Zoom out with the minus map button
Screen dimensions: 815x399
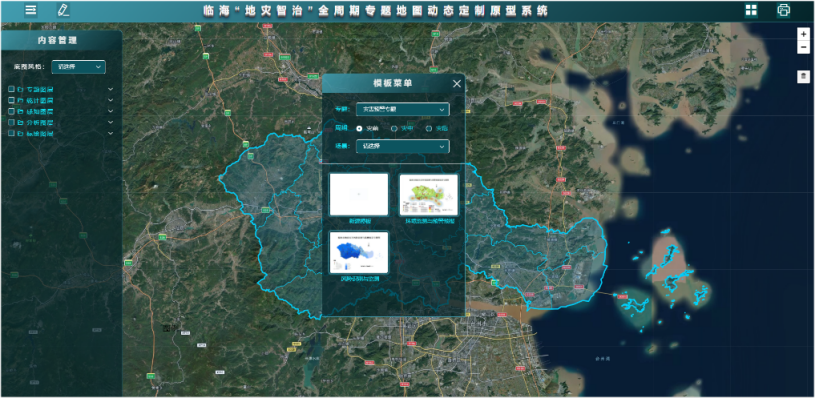click(804, 47)
